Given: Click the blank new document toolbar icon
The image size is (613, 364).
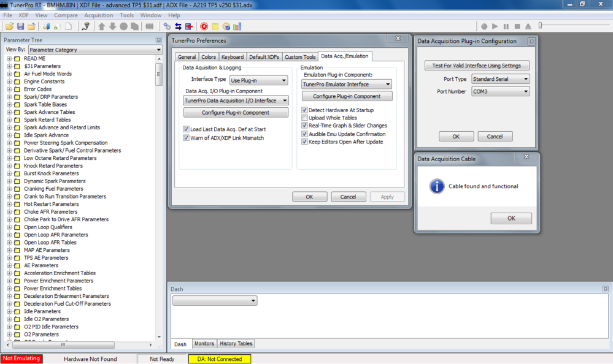Looking at the screenshot, I should click(x=68, y=26).
